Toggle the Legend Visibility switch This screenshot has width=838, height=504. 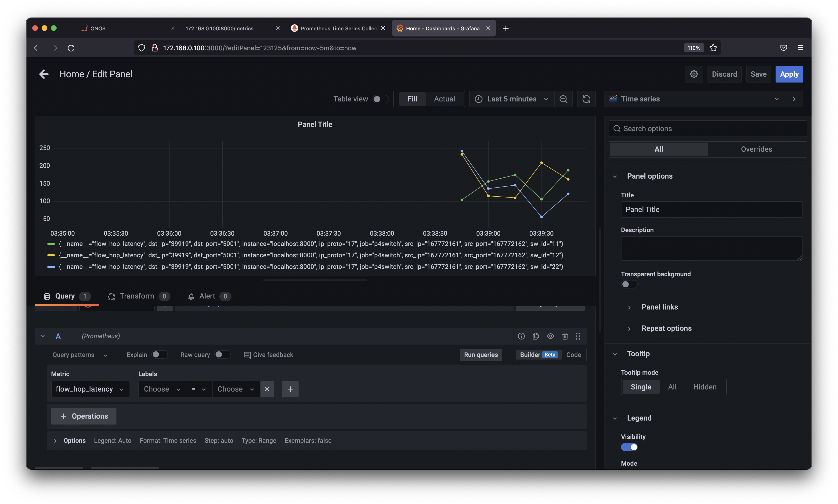coord(629,447)
